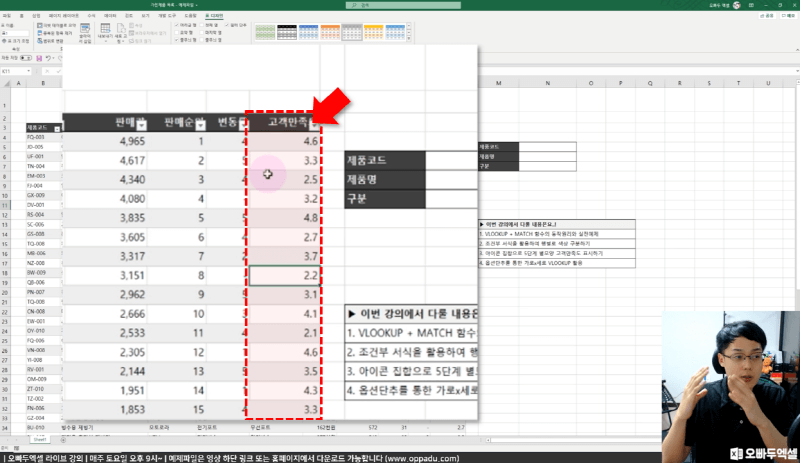Open the 판매순위 column filter dropdown

click(201, 124)
